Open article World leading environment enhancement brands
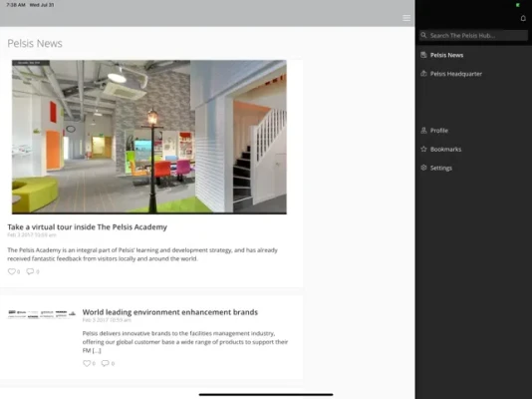Image resolution: width=532 pixels, height=399 pixels. 170,312
